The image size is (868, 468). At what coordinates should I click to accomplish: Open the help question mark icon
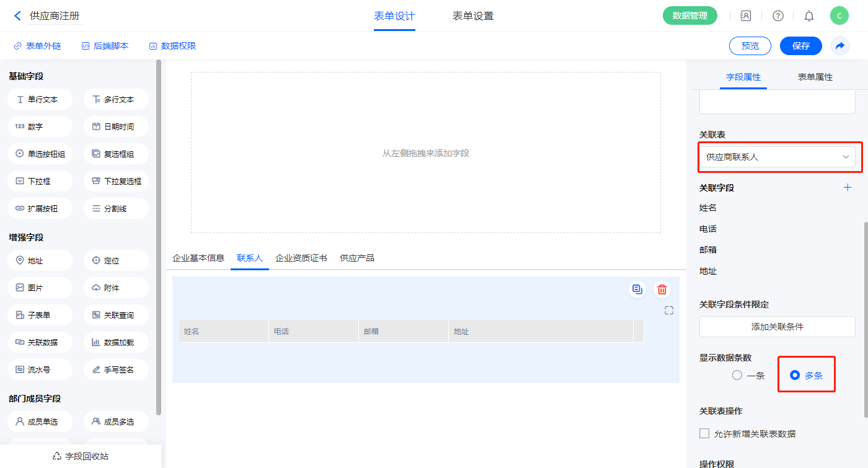(777, 16)
